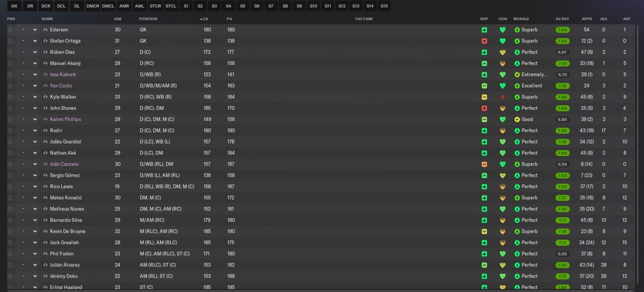Click Manuel Akanji's rising sharpness arrow icon
The image size is (644, 292).
[484, 63]
